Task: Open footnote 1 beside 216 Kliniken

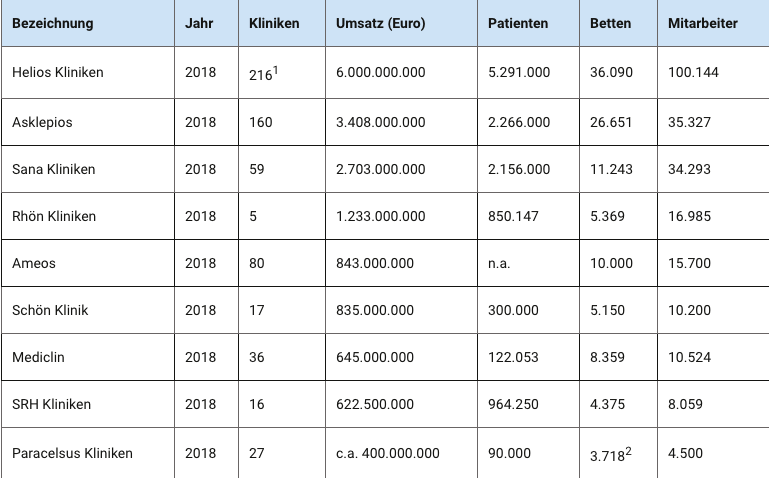Action: click(x=275, y=68)
